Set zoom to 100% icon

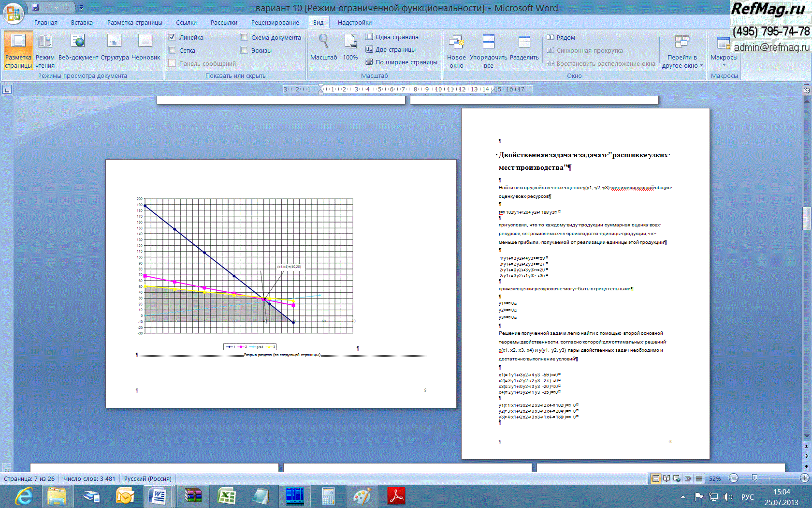350,42
